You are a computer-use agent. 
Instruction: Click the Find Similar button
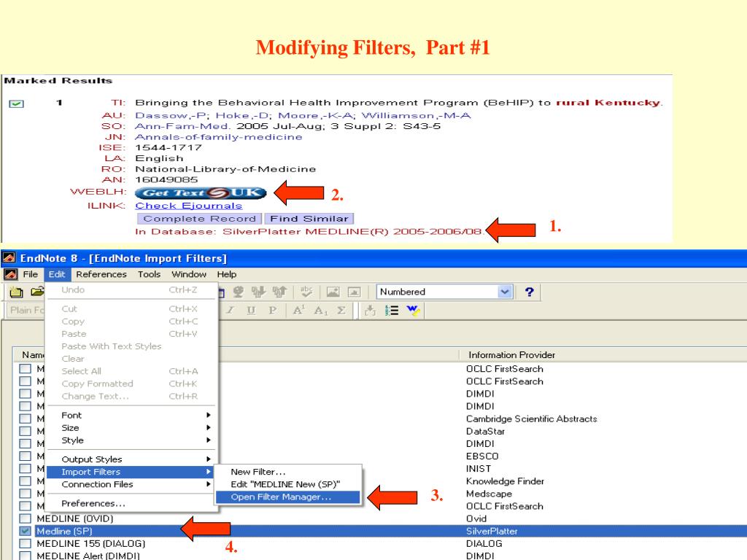click(309, 219)
